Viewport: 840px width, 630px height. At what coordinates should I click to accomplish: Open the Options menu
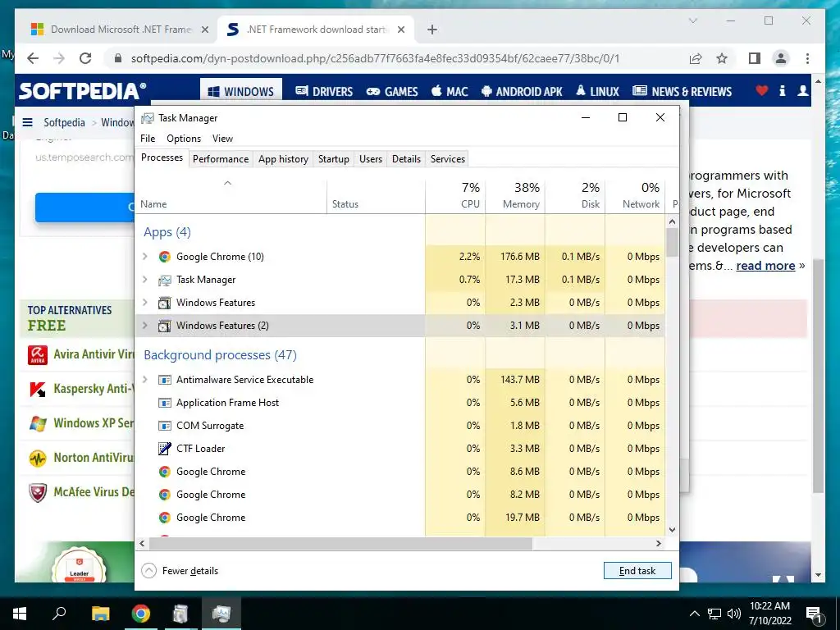click(x=184, y=139)
